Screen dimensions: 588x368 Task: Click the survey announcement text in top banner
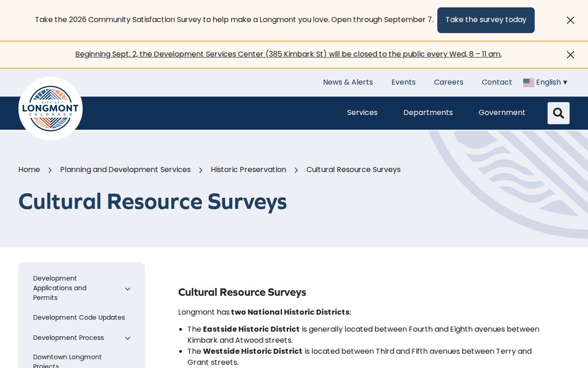(x=234, y=20)
